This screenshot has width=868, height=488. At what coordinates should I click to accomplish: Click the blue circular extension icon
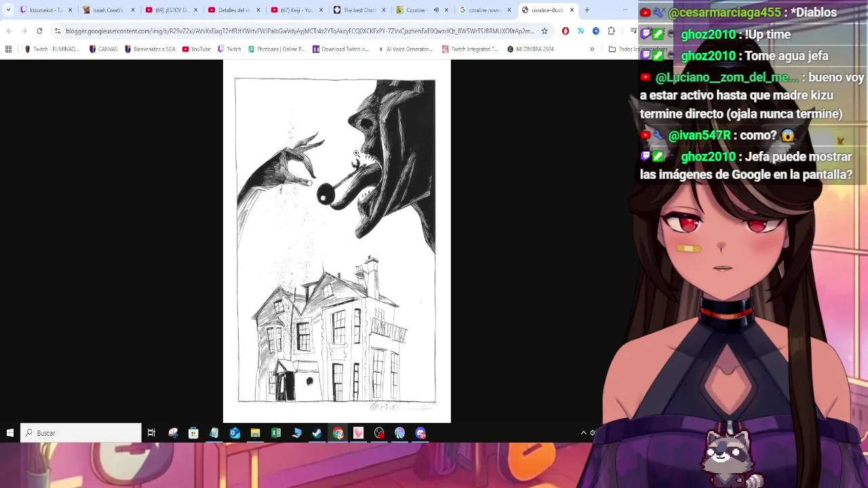point(596,31)
